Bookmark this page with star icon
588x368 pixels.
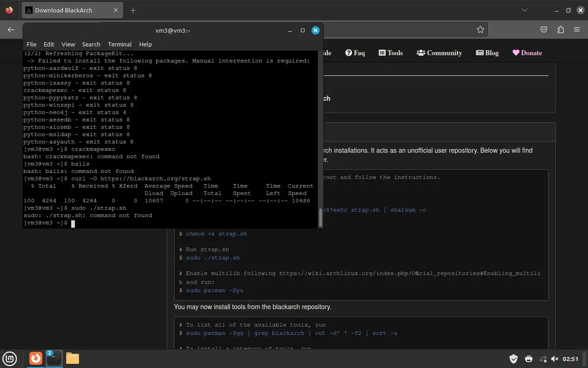(481, 29)
